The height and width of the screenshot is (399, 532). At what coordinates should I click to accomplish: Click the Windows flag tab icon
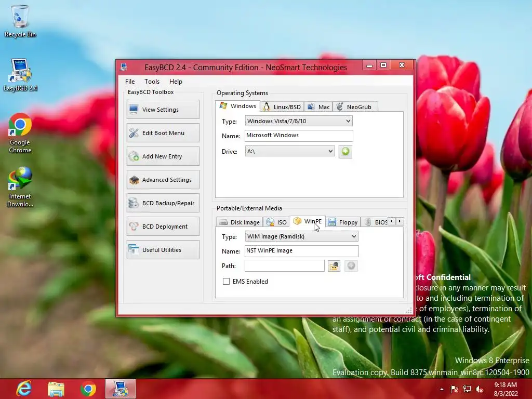[223, 105]
